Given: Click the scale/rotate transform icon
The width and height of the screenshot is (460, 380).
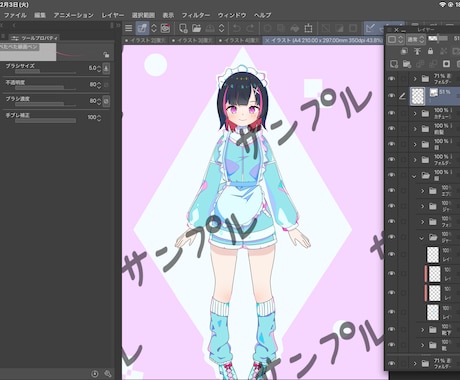Looking at the screenshot, I should (x=308, y=28).
